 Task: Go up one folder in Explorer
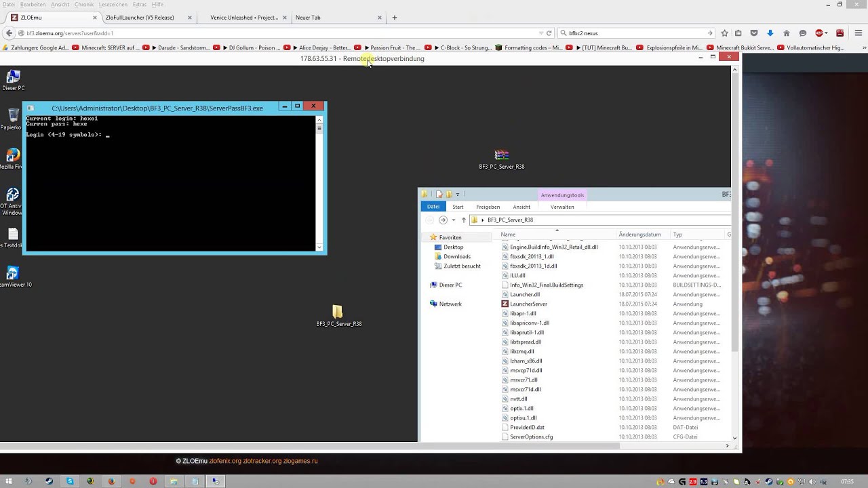coord(464,220)
